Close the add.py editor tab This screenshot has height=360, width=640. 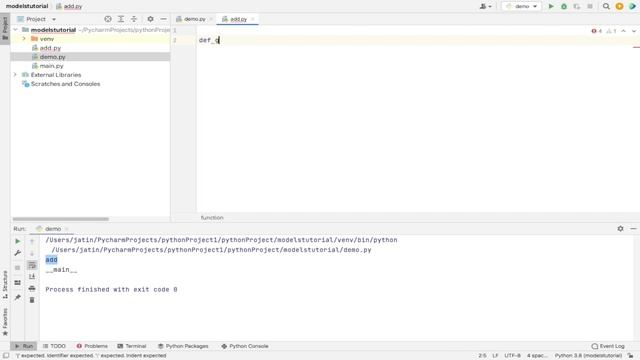[x=253, y=19]
